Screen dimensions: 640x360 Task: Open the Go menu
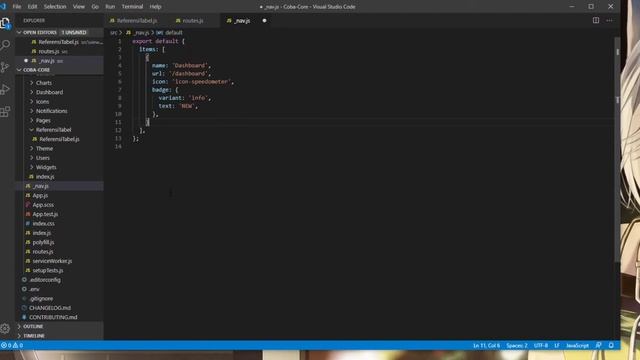[95, 7]
